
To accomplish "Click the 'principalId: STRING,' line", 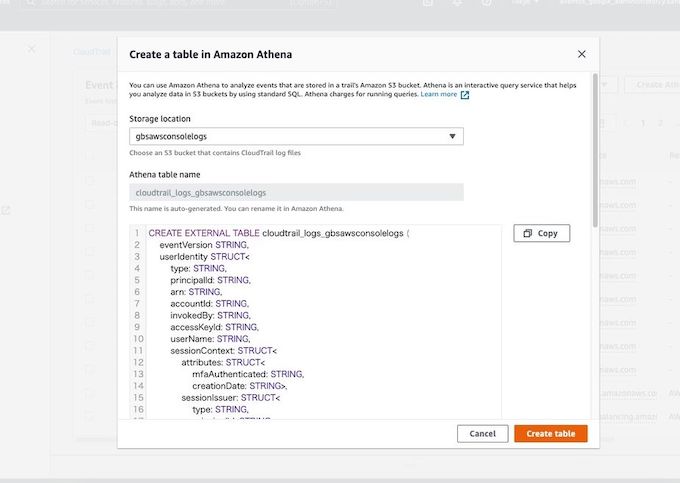I will click(x=210, y=280).
